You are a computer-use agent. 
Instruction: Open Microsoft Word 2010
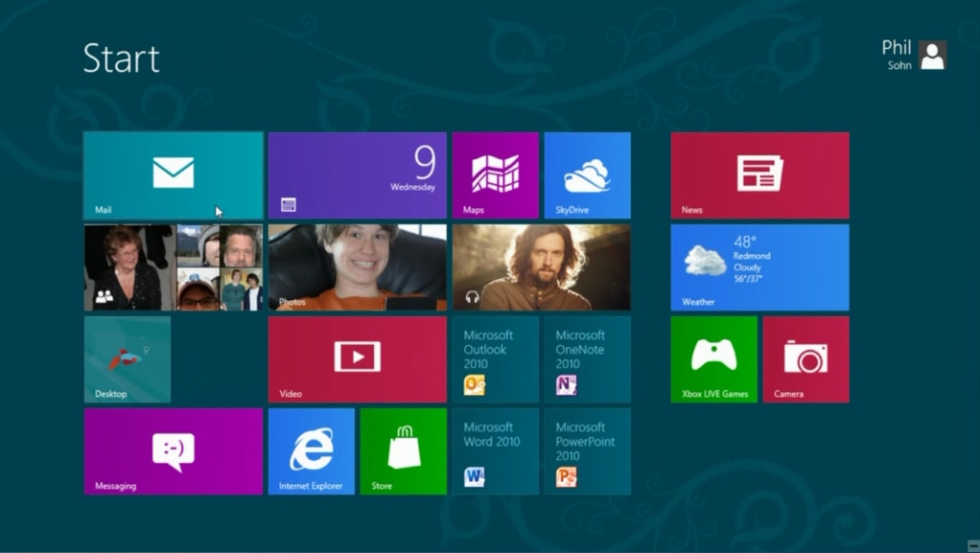[x=495, y=450]
